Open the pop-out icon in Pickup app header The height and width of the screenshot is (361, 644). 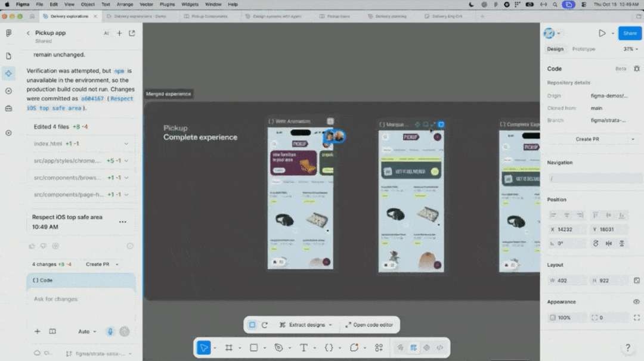(132, 33)
